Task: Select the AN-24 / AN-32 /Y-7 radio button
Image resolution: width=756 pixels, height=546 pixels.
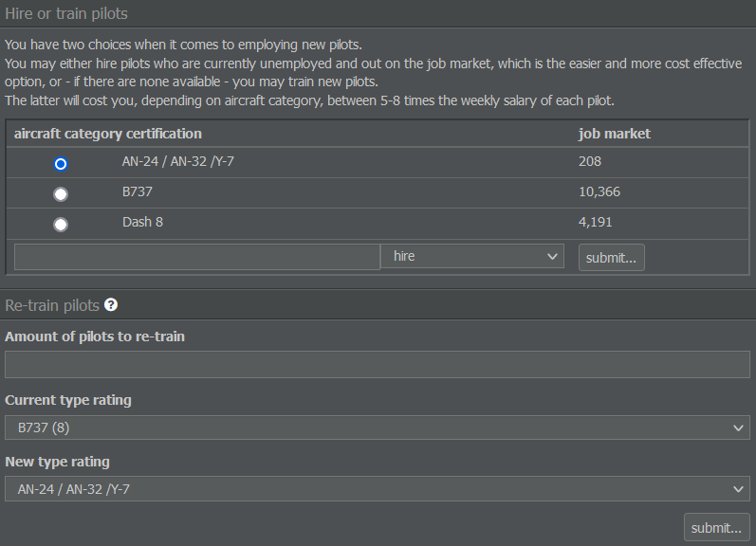Action: (x=61, y=164)
